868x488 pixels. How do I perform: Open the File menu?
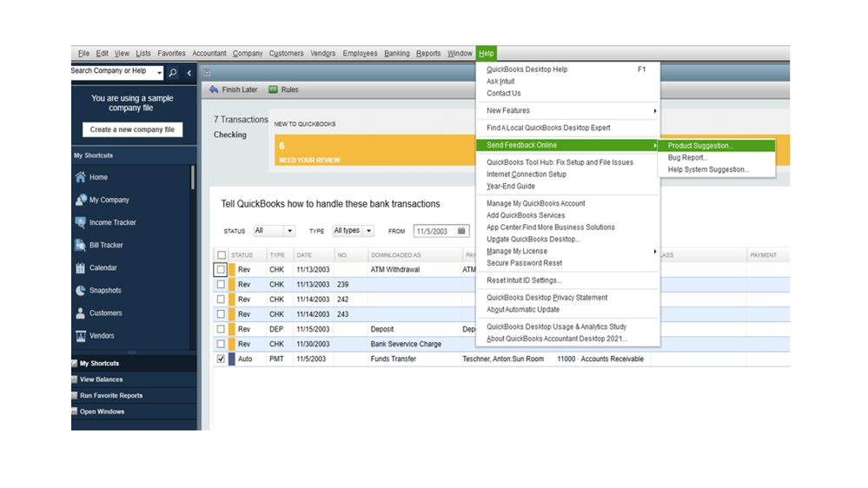pos(83,53)
